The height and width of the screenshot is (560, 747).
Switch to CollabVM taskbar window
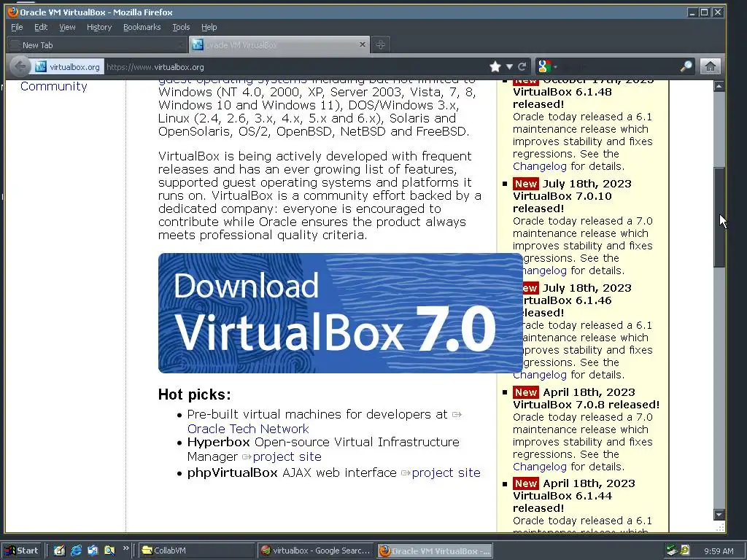coord(196,551)
